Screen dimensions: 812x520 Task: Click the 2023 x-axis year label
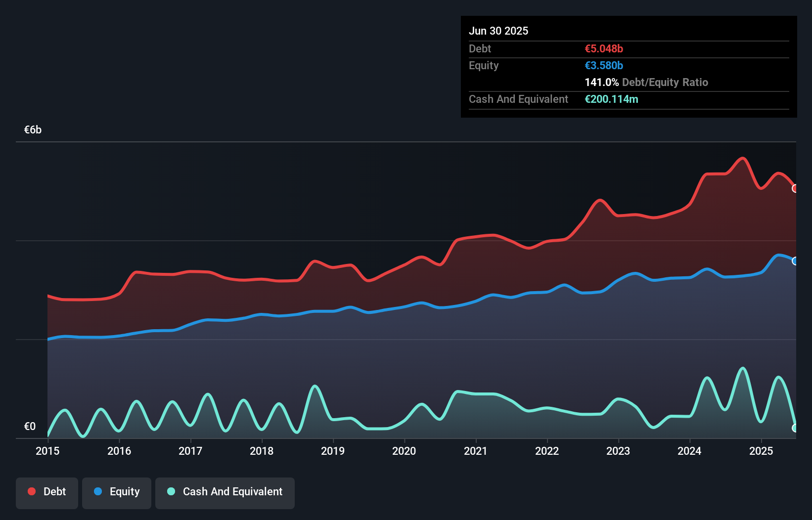coord(618,451)
